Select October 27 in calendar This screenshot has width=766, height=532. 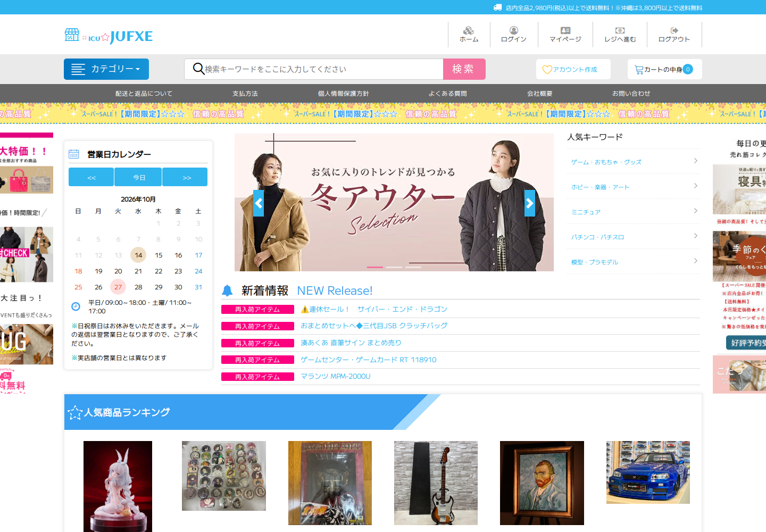(x=118, y=287)
